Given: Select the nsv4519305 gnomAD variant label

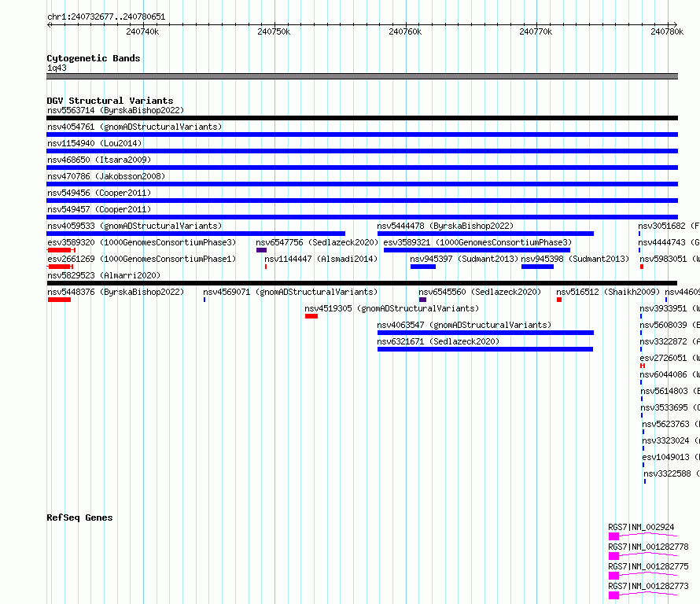Looking at the screenshot, I should 392,308.
